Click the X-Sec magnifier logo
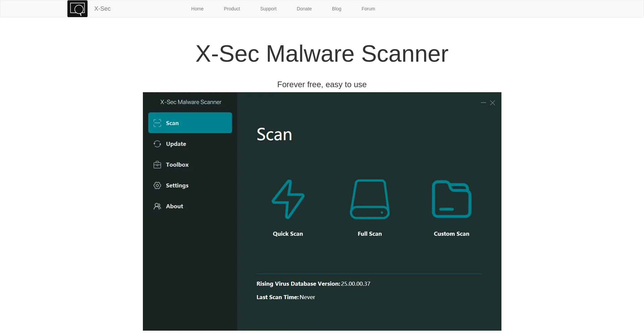The width and height of the screenshot is (644, 333). (x=77, y=9)
